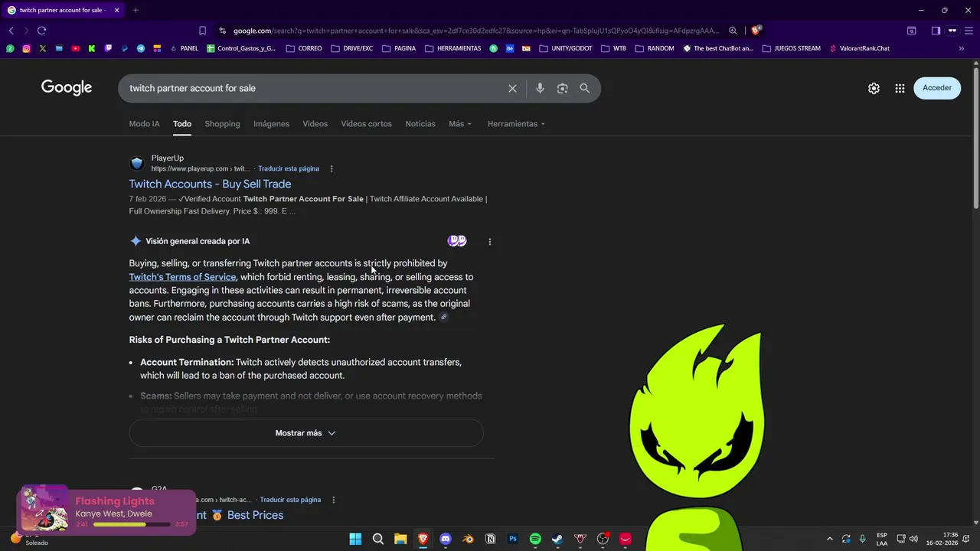980x551 pixels.
Task: Open Discord from the taskbar
Action: (446, 539)
